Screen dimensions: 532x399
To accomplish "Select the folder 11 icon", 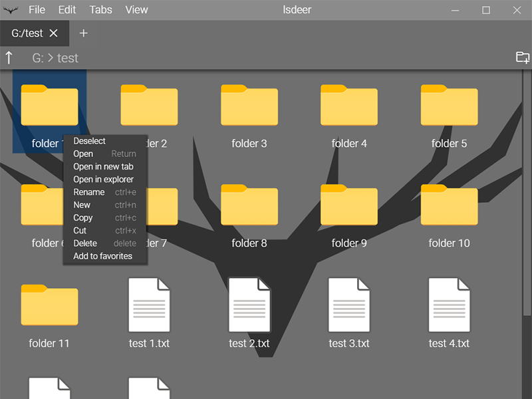I will click(49, 305).
